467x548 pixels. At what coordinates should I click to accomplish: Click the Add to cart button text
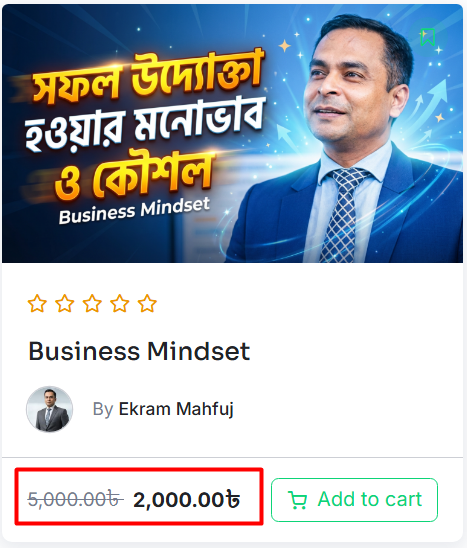click(370, 499)
